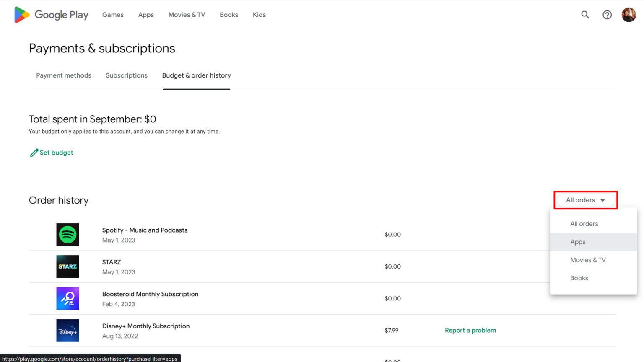Screen dimensions: 644x362
Task: Open the All orders filter dropdown
Action: [585, 200]
